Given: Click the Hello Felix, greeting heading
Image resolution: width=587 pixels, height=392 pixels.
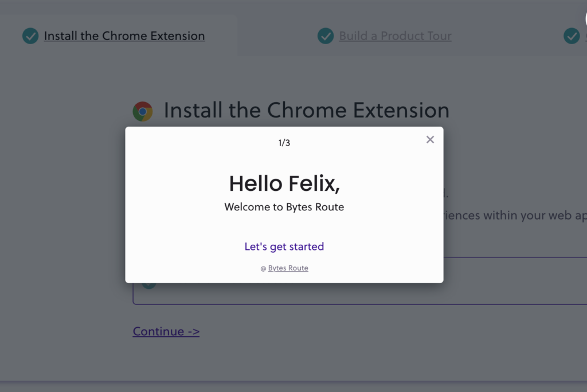Looking at the screenshot, I should pyautogui.click(x=284, y=183).
